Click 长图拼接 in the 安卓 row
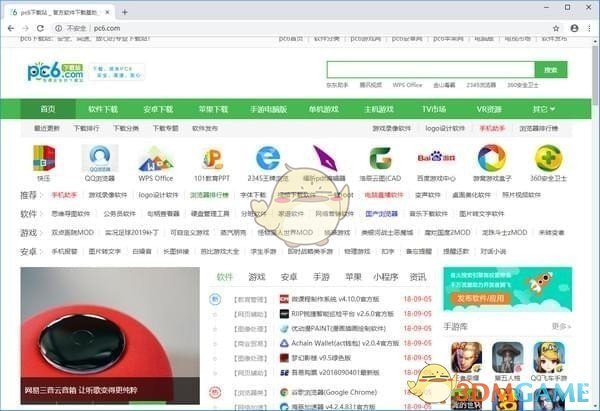Image resolution: width=600 pixels, height=411 pixels. [x=176, y=251]
